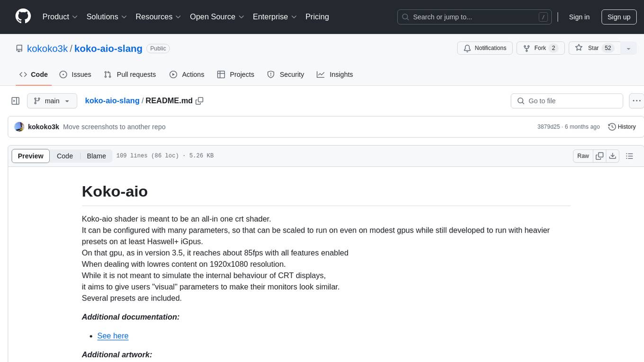
Task: Open the Raw file view
Action: point(583,156)
